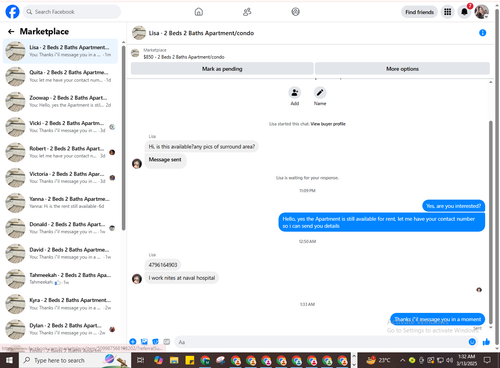Screen dimensions: 500x368
Task: Open the Facebook home logo
Action: [12, 12]
